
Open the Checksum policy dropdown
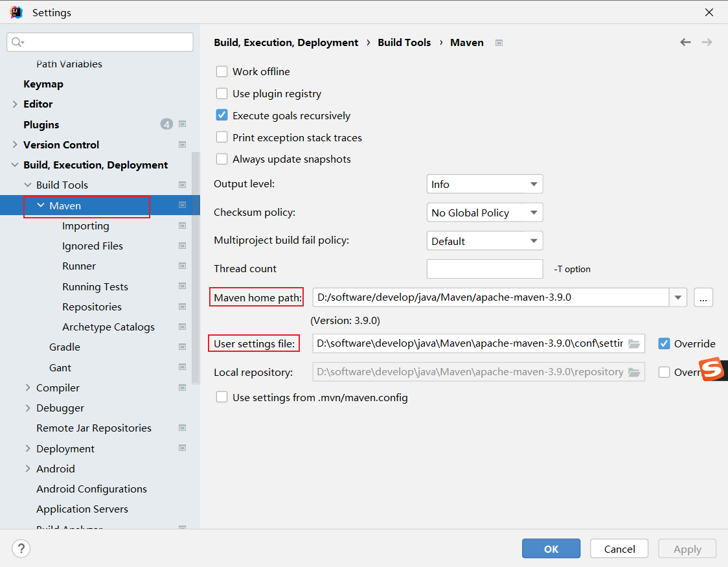point(484,213)
